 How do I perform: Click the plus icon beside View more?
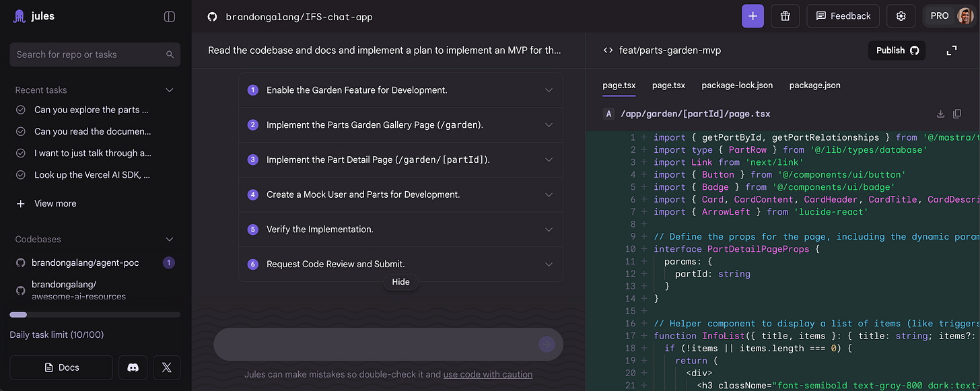pyautogui.click(x=21, y=203)
